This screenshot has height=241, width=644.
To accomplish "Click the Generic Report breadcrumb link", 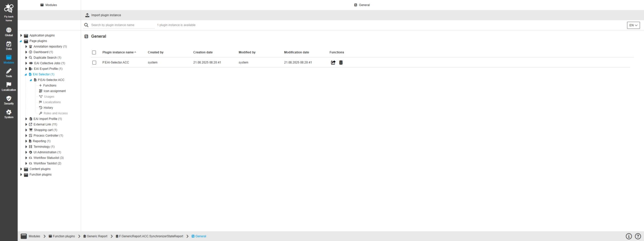I will [95, 236].
